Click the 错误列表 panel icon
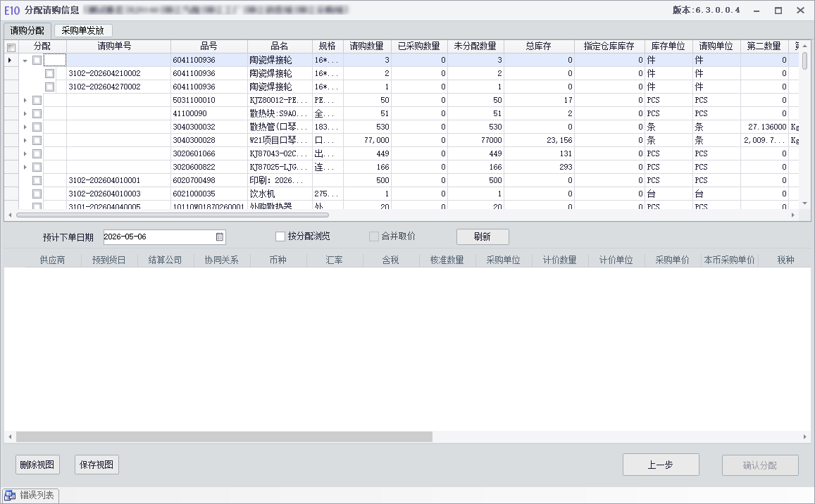The width and height of the screenshot is (815, 504). coord(10,495)
